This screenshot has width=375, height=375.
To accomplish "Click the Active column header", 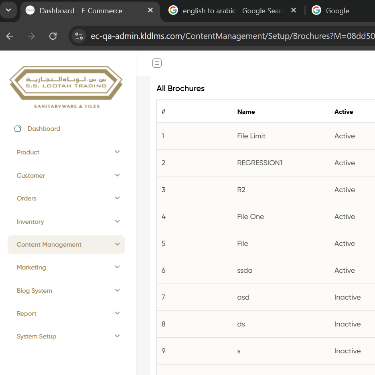I will click(344, 112).
